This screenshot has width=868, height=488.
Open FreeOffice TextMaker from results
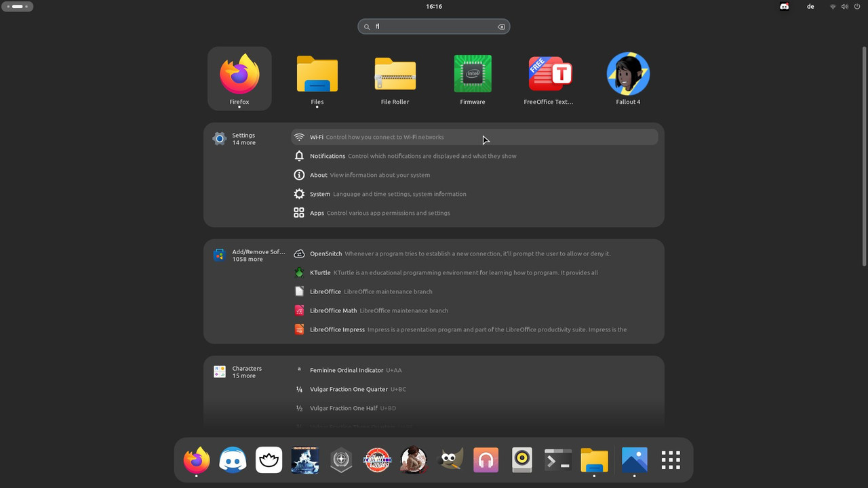point(550,79)
